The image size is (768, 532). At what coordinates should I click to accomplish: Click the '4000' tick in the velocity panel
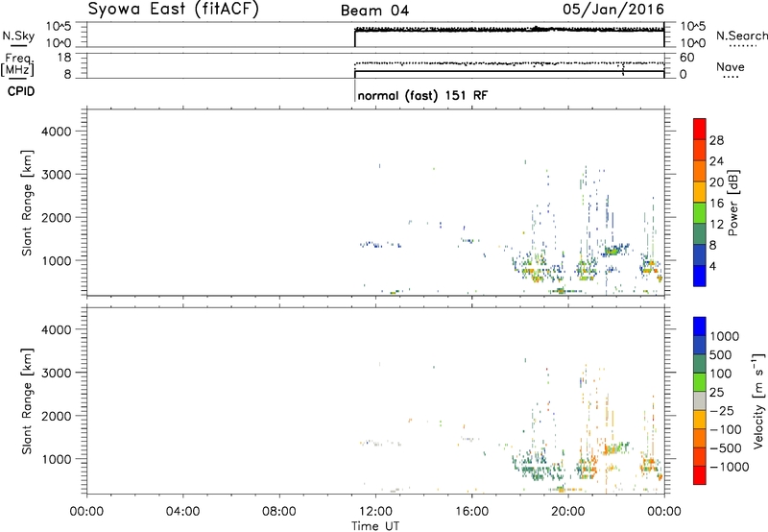[x=57, y=329]
